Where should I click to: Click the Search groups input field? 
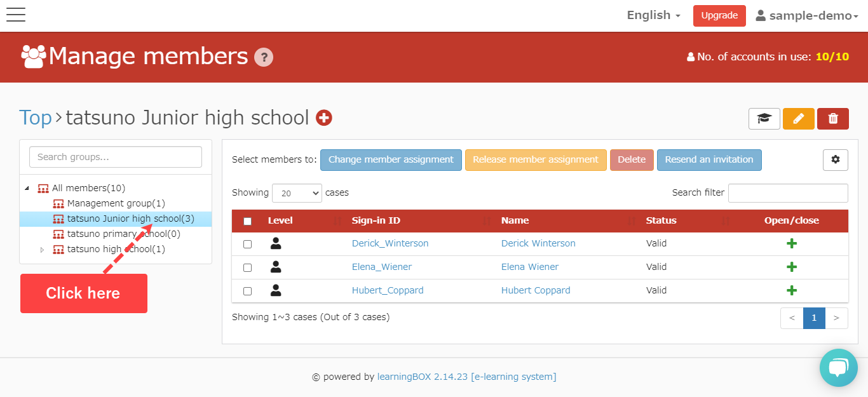[116, 157]
